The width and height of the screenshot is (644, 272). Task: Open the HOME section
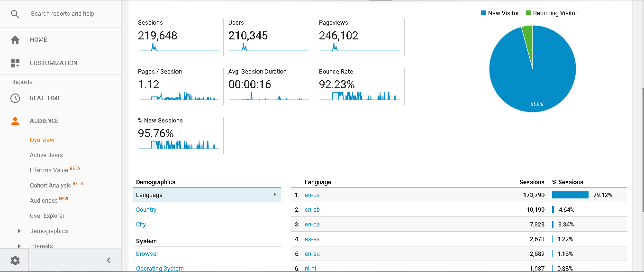coord(38,40)
